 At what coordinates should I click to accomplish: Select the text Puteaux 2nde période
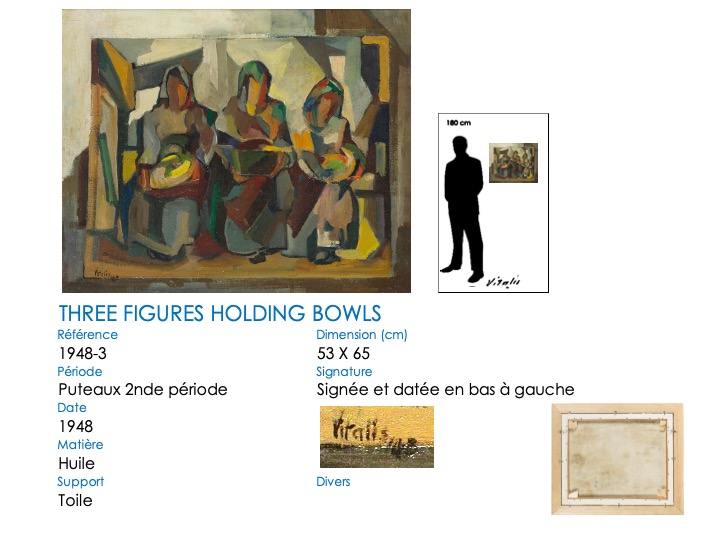tap(143, 389)
